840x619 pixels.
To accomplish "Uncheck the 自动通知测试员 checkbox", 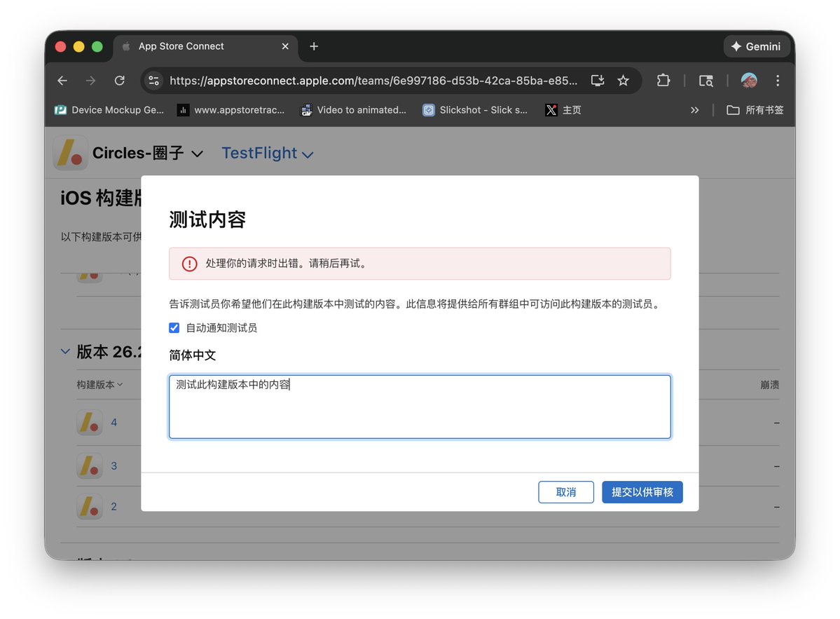I will coord(174,327).
